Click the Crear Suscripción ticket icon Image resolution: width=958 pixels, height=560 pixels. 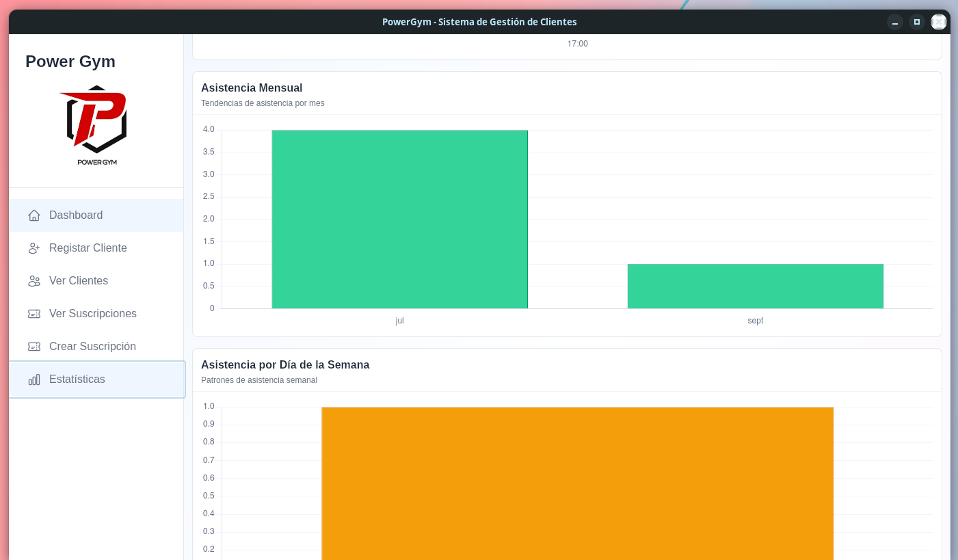coord(34,347)
